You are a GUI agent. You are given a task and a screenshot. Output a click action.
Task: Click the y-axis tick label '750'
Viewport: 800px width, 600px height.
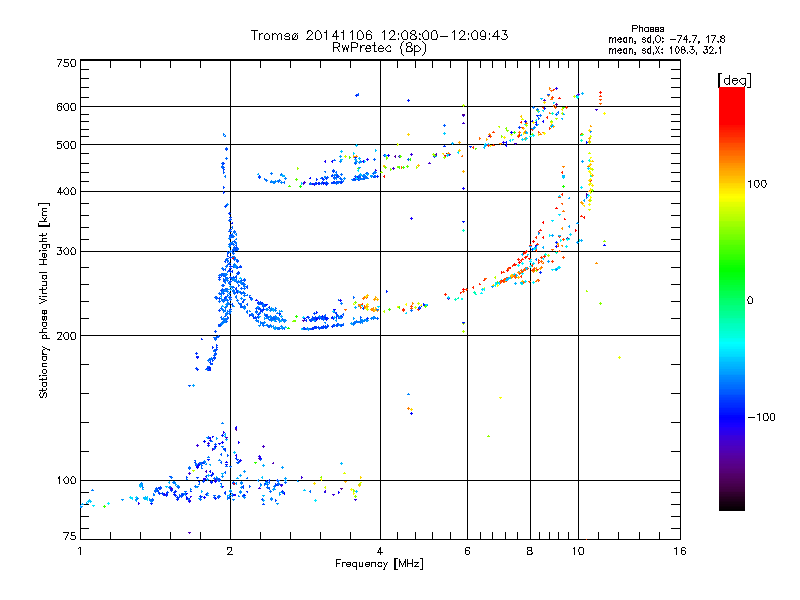coord(66,63)
